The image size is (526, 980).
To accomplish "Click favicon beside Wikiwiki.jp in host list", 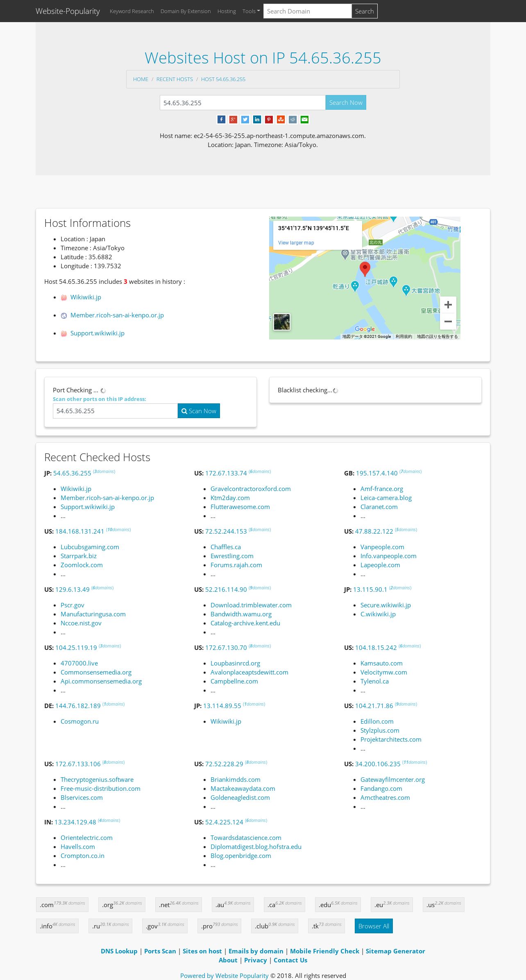I will pyautogui.click(x=64, y=298).
